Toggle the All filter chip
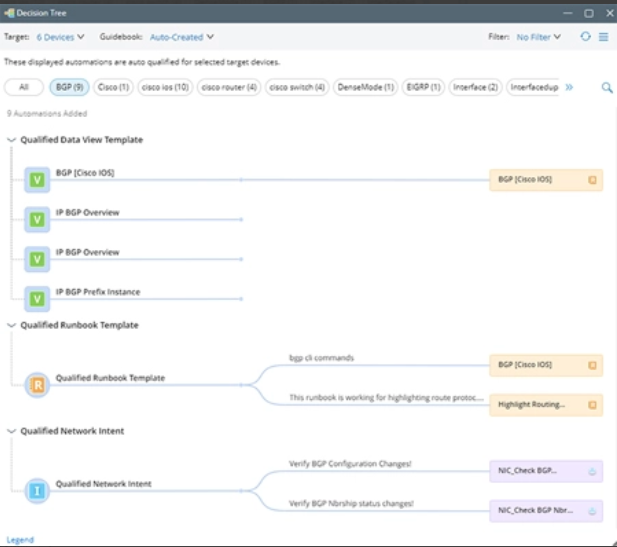This screenshot has width=617, height=547. (24, 87)
